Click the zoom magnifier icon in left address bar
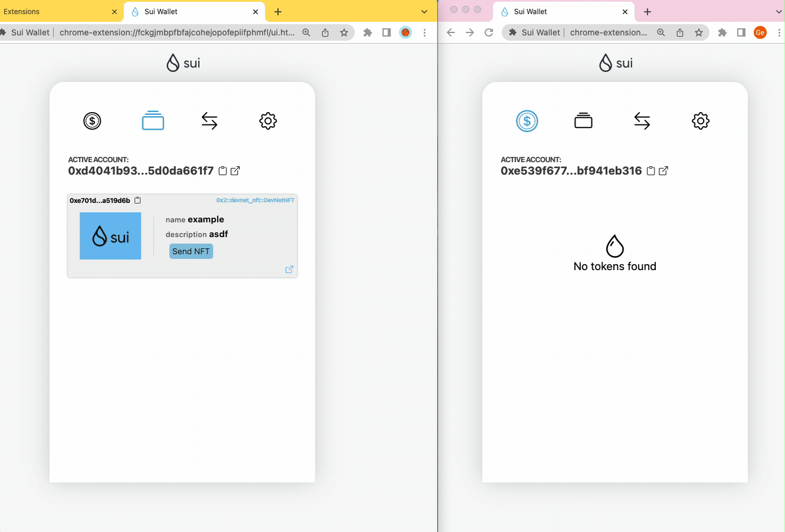This screenshot has width=785, height=532. 306,32
